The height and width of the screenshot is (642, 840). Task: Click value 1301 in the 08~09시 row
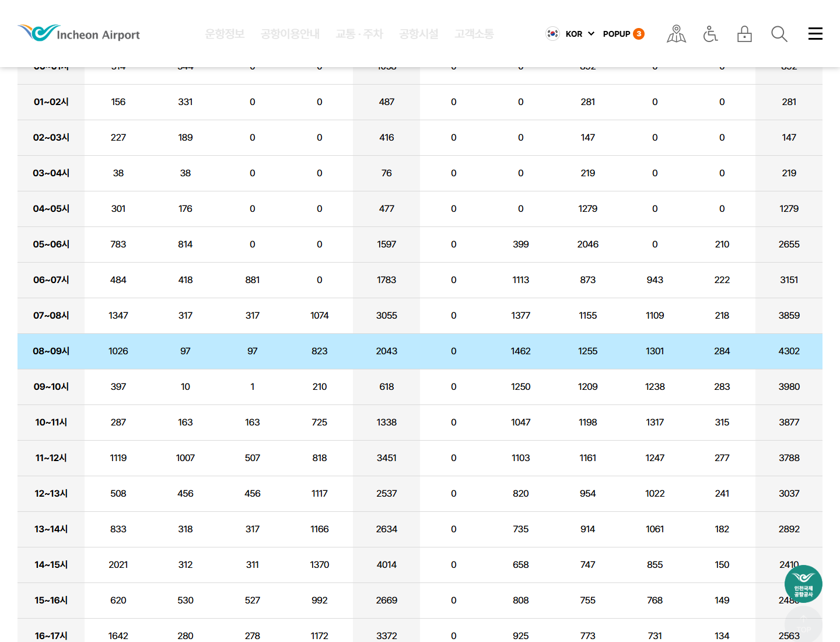click(x=655, y=351)
